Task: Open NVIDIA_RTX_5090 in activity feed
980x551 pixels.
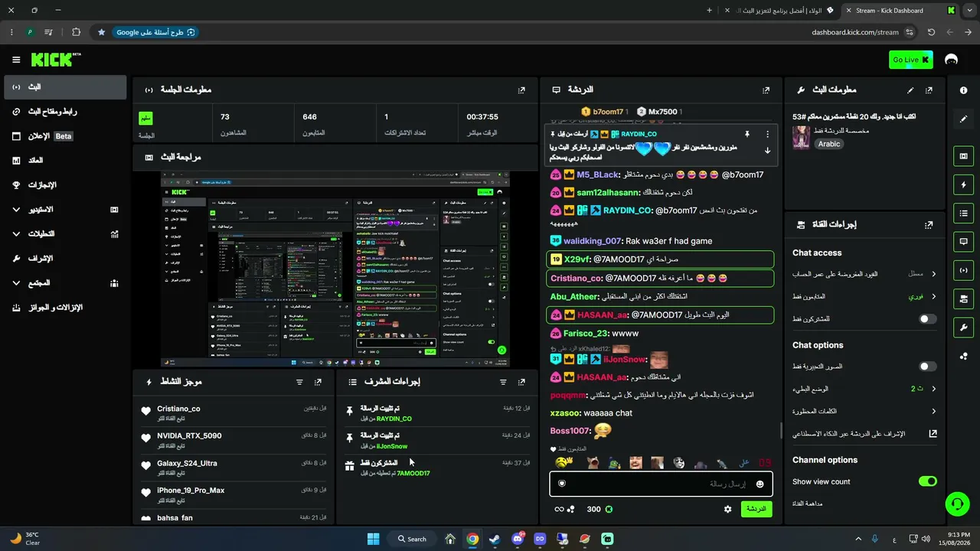Action: tap(189, 436)
